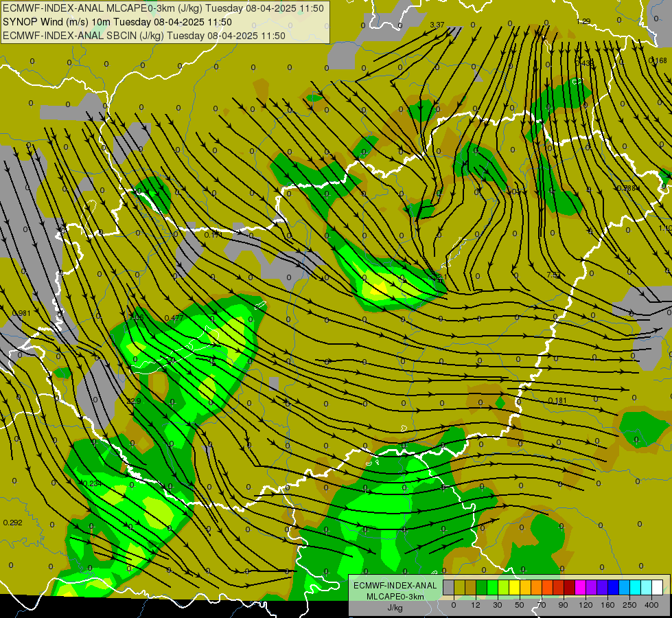Click the legend tick label 90
The height and width of the screenshot is (618, 672).
coord(563,605)
